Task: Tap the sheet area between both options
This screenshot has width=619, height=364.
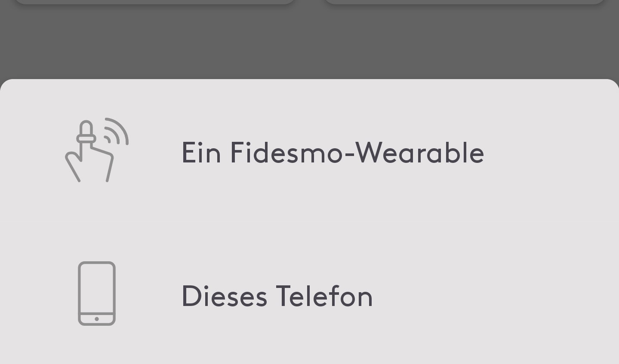Action: pyautogui.click(x=309, y=223)
